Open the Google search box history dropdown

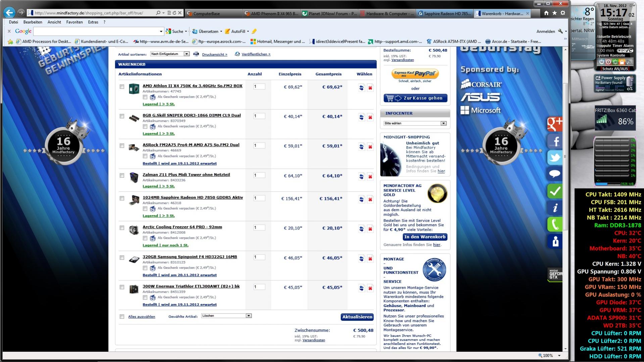(161, 32)
